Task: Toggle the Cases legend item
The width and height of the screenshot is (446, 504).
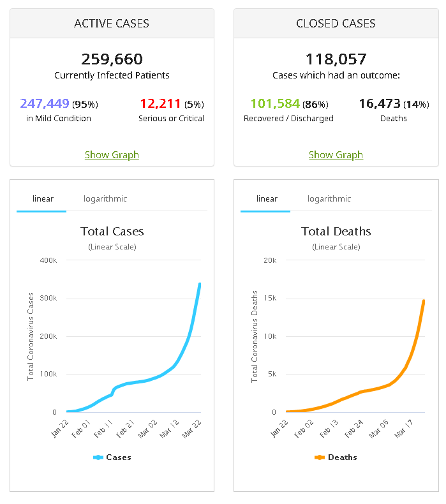Action: pos(112,457)
